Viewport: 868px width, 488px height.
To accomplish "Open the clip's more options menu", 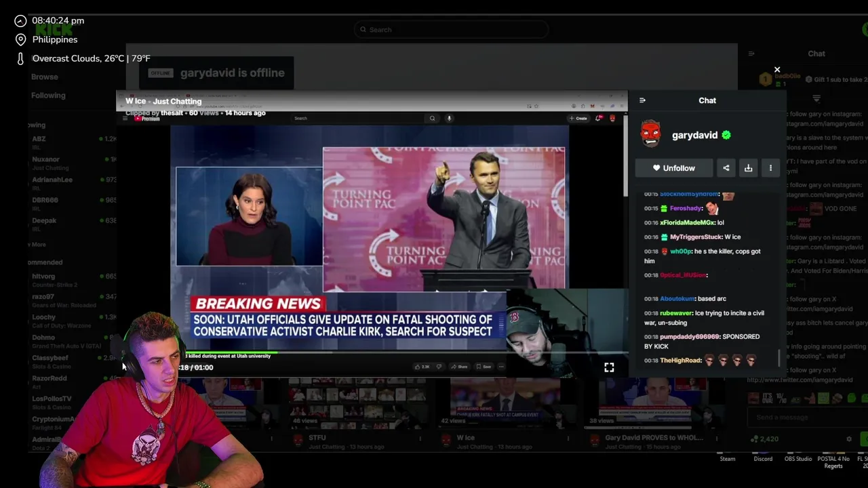I will [x=770, y=168].
